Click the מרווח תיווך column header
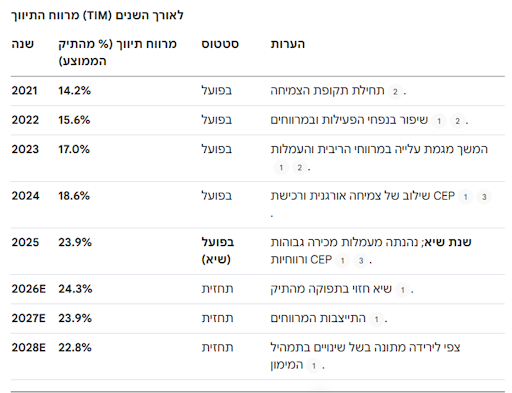 pos(117,52)
